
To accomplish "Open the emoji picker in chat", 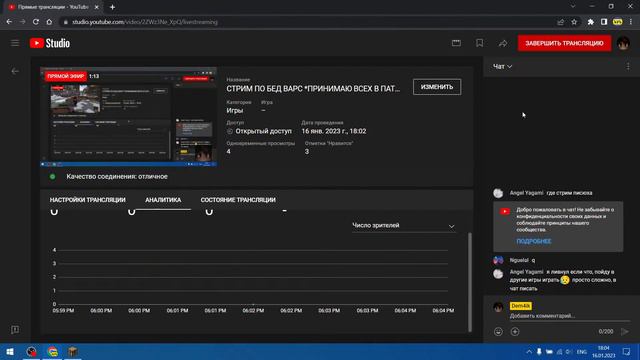I will point(498,331).
